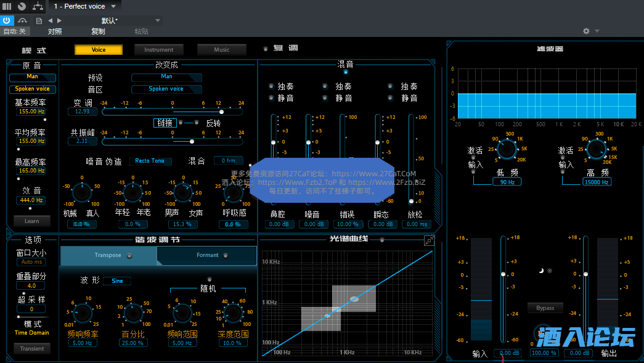Open the gear settings menu
The width and height of the screenshot is (644, 363).
586,31
